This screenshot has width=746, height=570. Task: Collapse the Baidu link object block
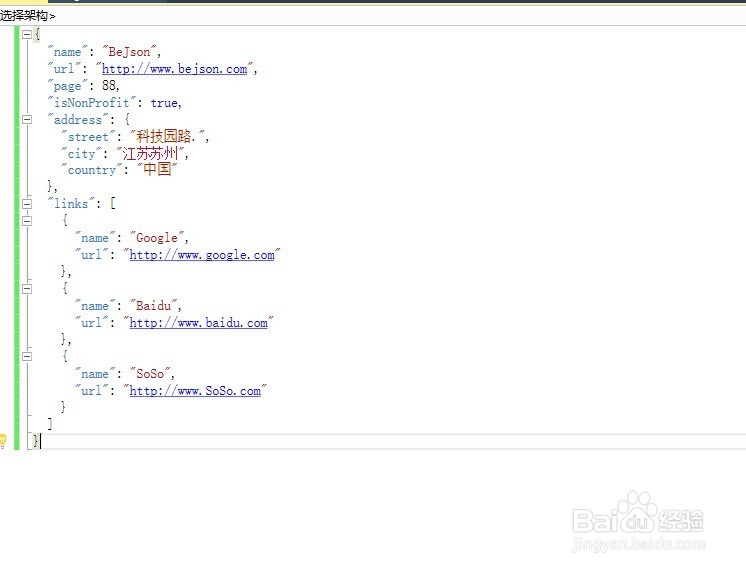coord(27,289)
